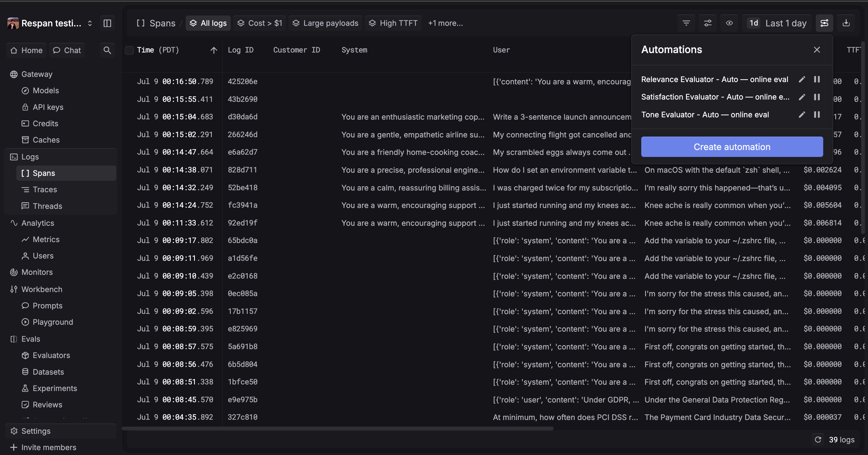Click the download export icon
The image size is (868, 455).
click(x=846, y=23)
